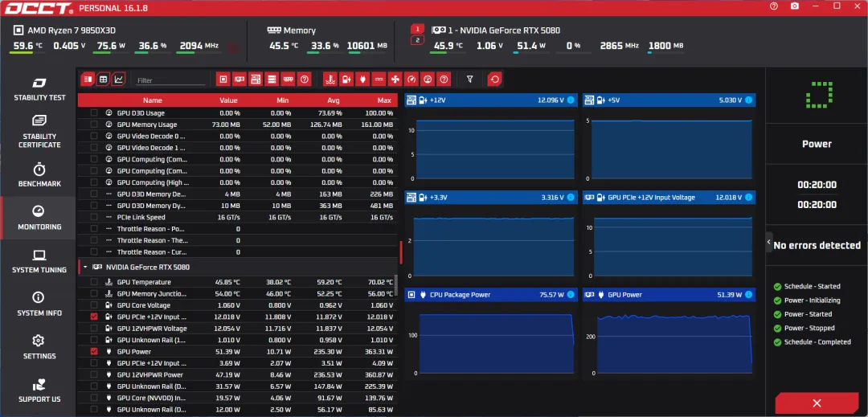
Task: Toggle the GPU sensors filter icon
Action: (240, 80)
